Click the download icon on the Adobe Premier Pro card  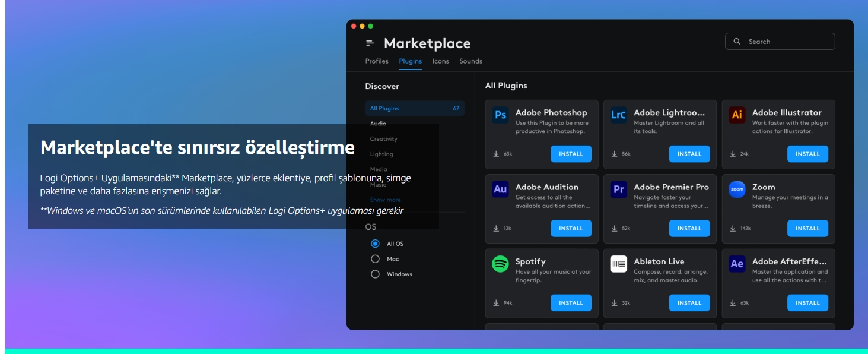pyautogui.click(x=615, y=228)
